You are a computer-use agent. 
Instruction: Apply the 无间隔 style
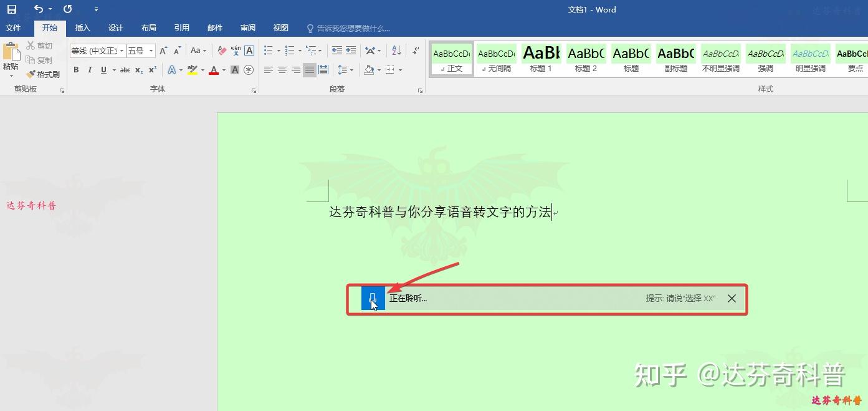click(497, 59)
